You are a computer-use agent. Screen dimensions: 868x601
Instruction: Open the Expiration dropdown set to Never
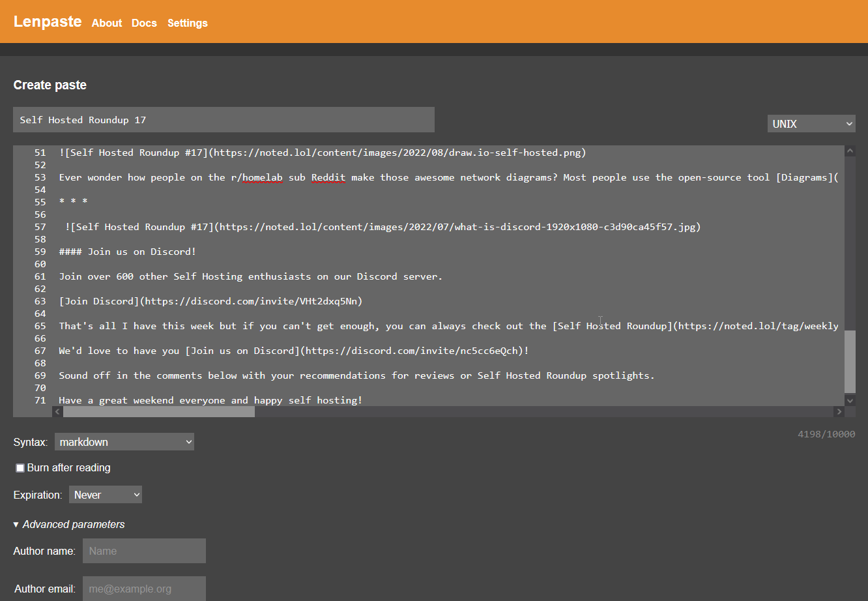105,494
